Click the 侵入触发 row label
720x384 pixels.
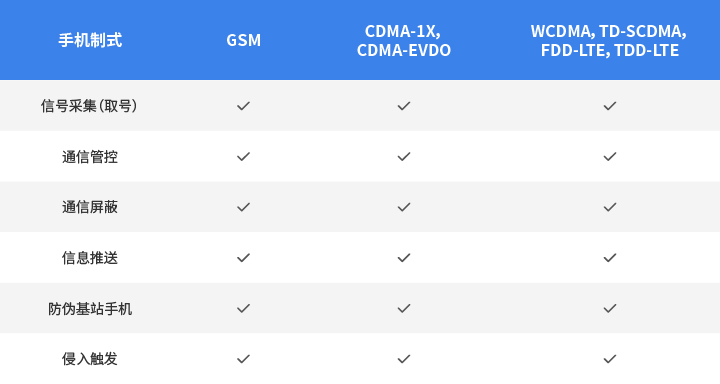[90, 359]
